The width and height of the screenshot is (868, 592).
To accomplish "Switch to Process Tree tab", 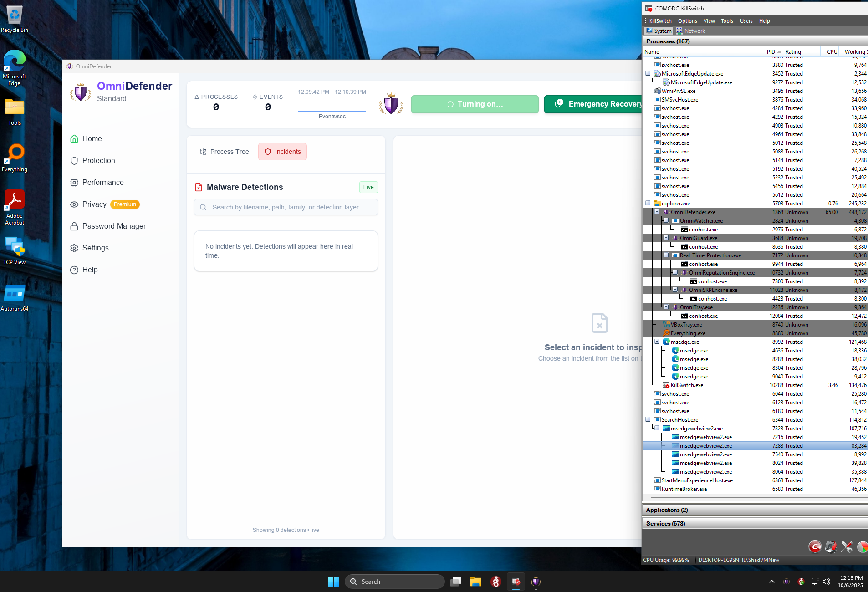I will coord(224,152).
